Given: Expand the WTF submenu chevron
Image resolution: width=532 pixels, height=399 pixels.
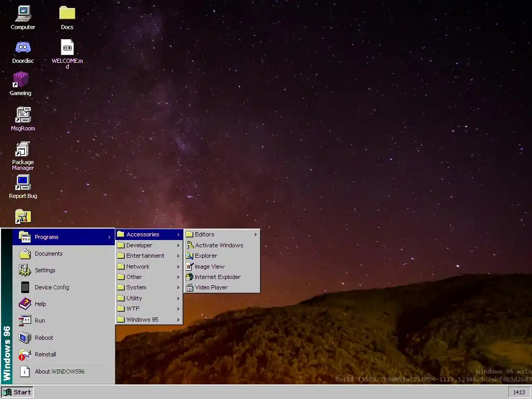Looking at the screenshot, I should coord(178,309).
